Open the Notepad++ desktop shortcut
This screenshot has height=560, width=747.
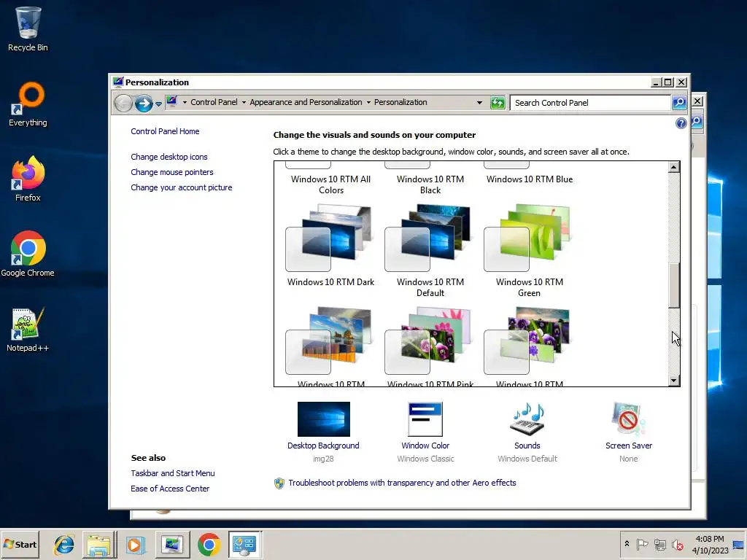[28, 330]
